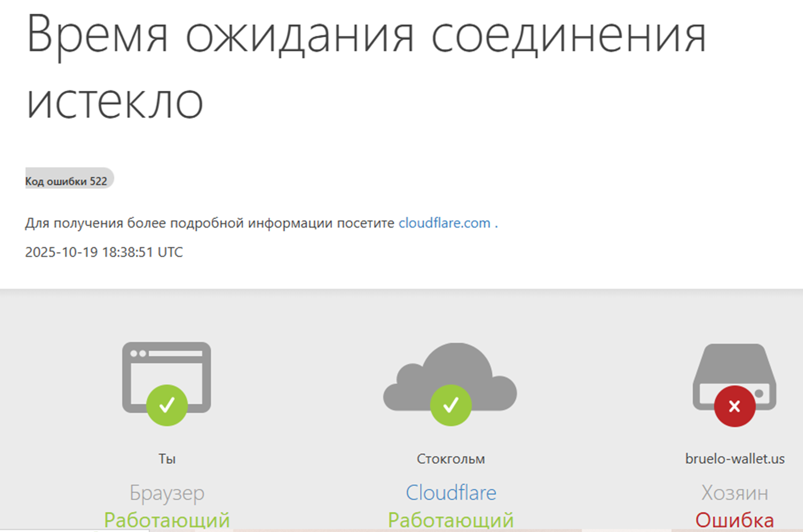The width and height of the screenshot is (803, 532).
Task: Follow the blue Cloudflare link under Стокгольм
Action: 451,493
